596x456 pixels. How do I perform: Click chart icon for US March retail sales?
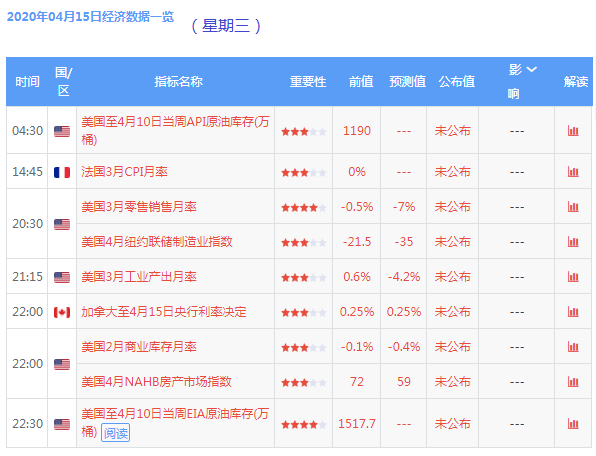(573, 207)
